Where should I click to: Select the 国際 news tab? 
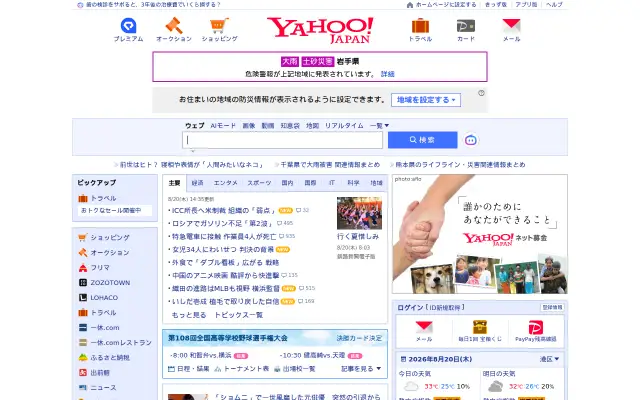tap(310, 183)
